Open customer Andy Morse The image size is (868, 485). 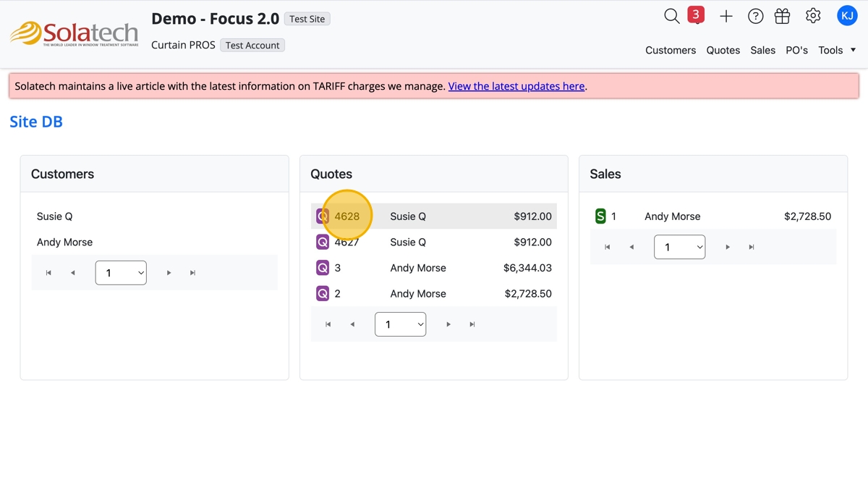click(64, 242)
